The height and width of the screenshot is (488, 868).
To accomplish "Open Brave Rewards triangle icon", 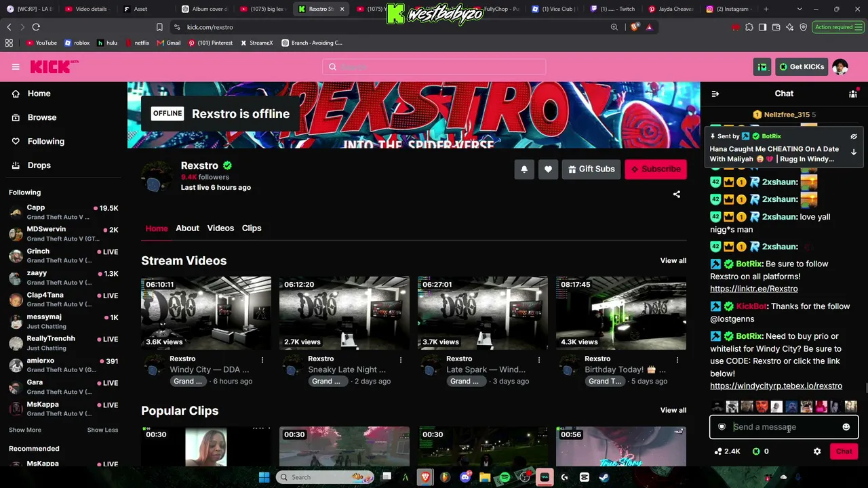I will point(649,27).
